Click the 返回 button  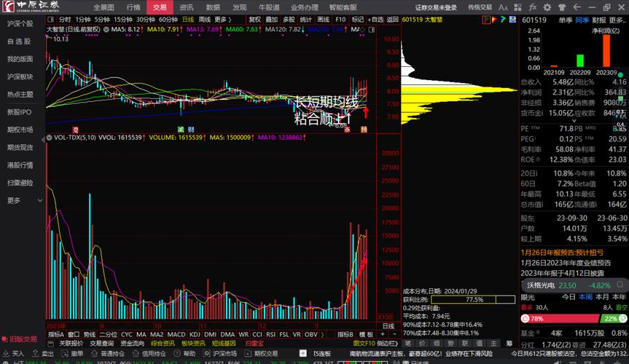[x=392, y=20]
